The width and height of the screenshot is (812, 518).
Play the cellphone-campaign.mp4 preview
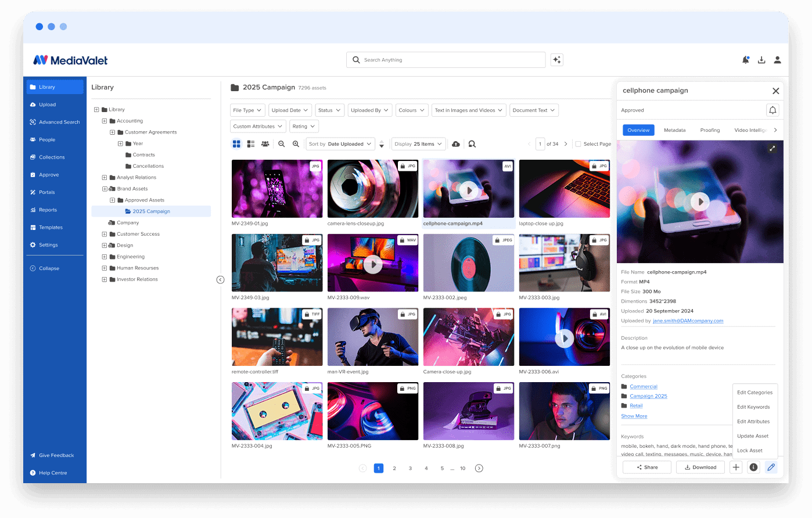pyautogui.click(x=700, y=202)
